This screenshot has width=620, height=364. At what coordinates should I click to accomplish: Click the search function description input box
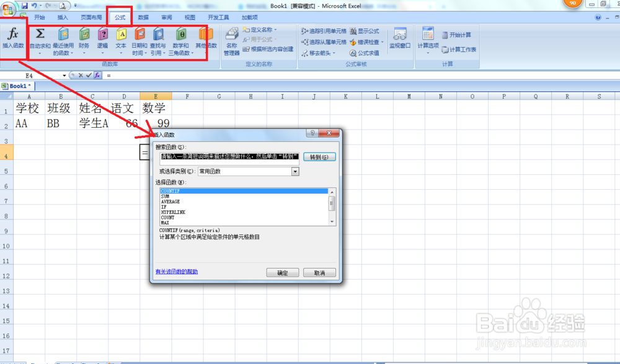pos(229,158)
